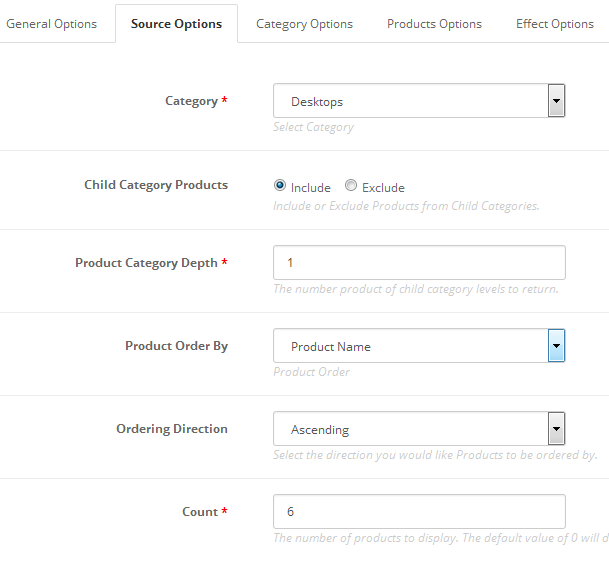Click the Product Order By label

pos(176,346)
